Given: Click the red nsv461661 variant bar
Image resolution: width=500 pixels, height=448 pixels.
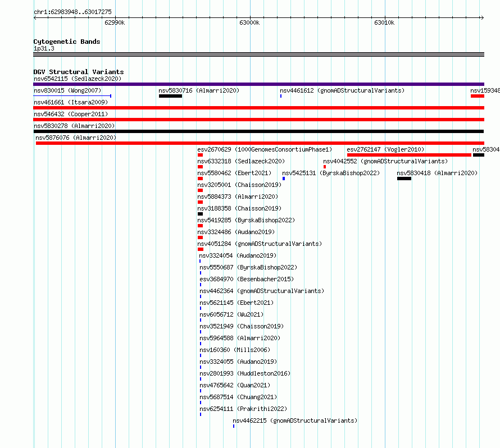Looking at the screenshot, I should point(258,108).
